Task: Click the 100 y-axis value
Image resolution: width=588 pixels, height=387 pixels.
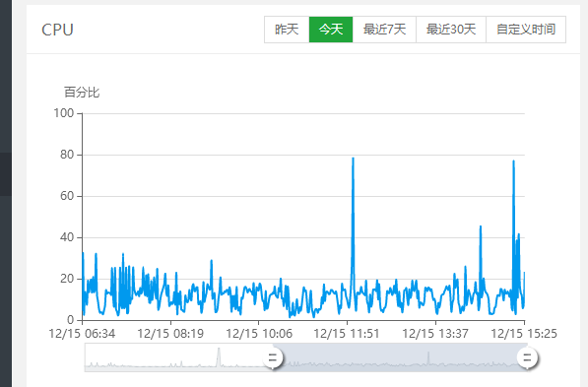Action: click(x=63, y=113)
